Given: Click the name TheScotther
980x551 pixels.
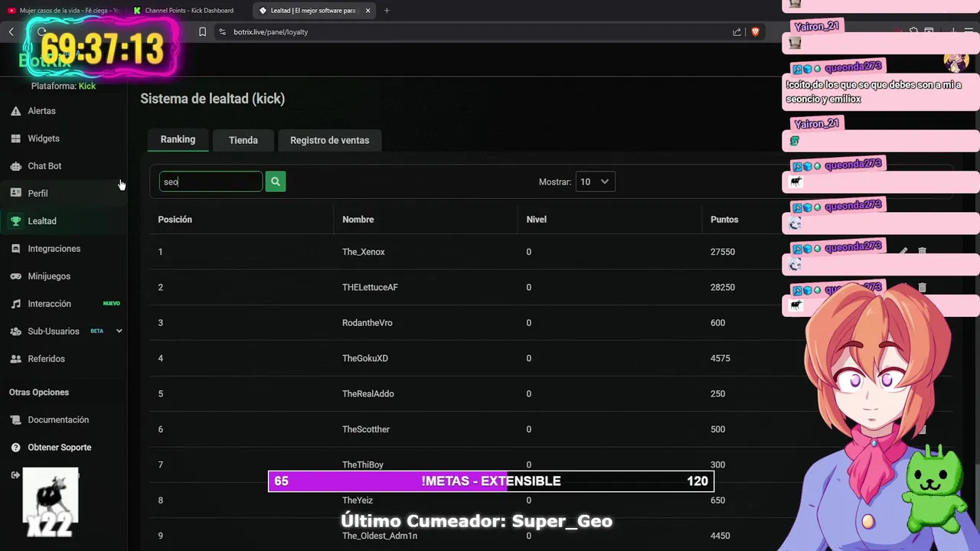Looking at the screenshot, I should coord(366,429).
